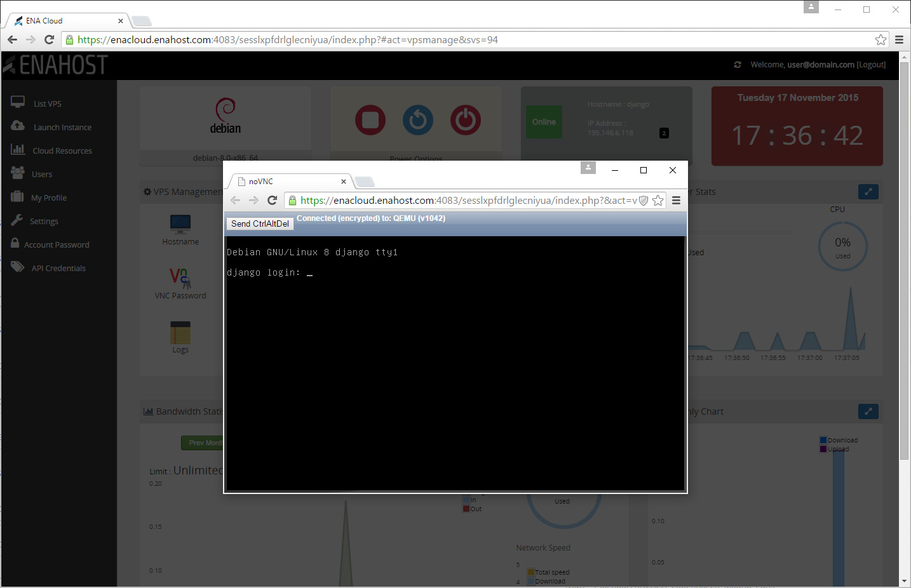
Task: Open Settings in sidebar
Action: pyautogui.click(x=44, y=221)
